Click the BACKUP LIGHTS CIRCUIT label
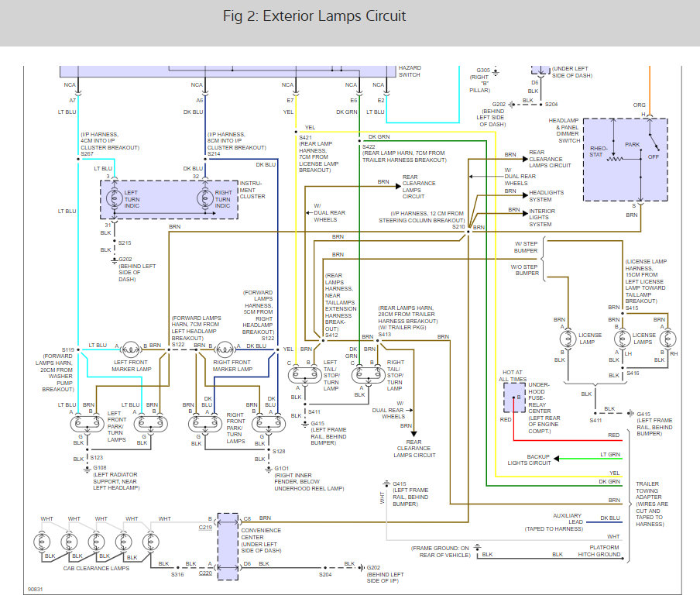The height and width of the screenshot is (616, 700). tap(529, 459)
